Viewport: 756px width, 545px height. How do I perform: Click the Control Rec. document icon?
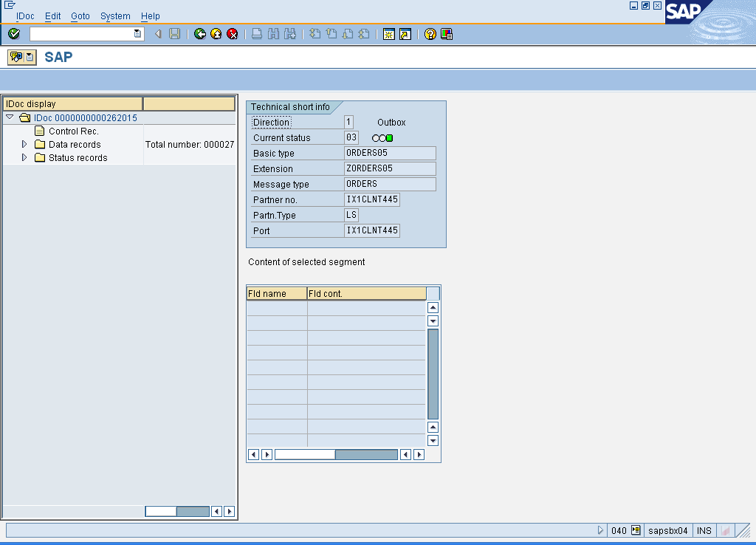click(x=40, y=131)
